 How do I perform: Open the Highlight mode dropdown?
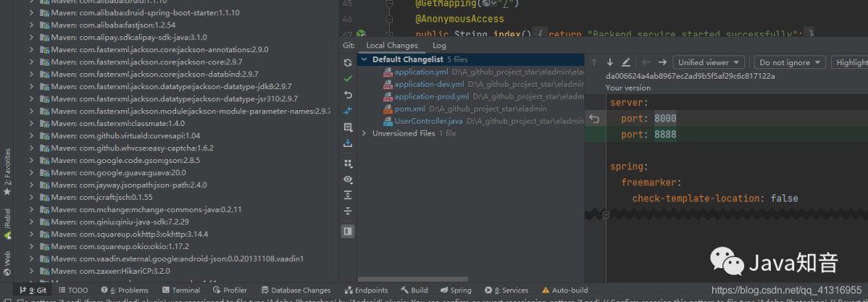[x=850, y=63]
